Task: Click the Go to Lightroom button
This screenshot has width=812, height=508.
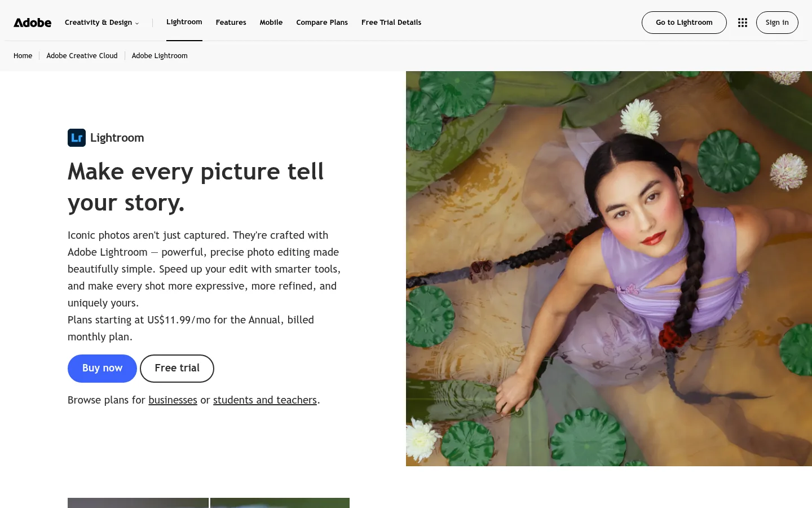Action: tap(684, 23)
